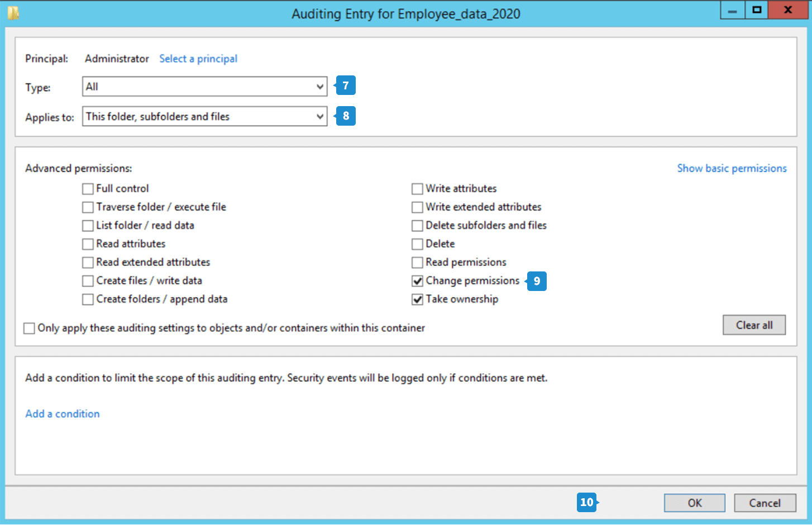The width and height of the screenshot is (812, 525).
Task: Click the step 7 callout badge
Action: coord(346,85)
